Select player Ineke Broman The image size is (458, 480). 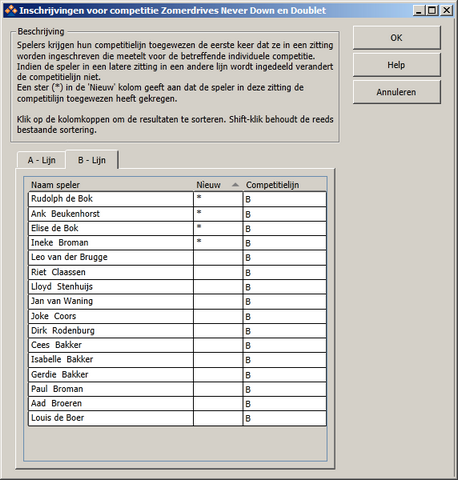111,243
